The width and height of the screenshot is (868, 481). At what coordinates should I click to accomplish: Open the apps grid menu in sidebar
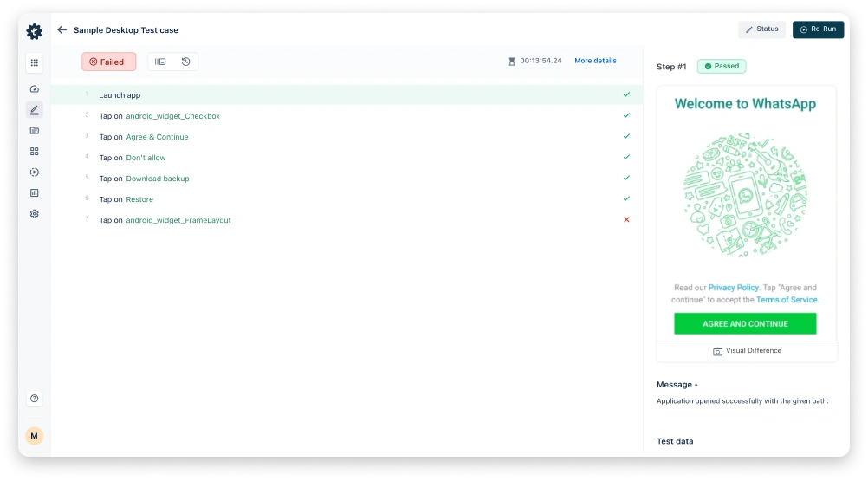tap(35, 62)
